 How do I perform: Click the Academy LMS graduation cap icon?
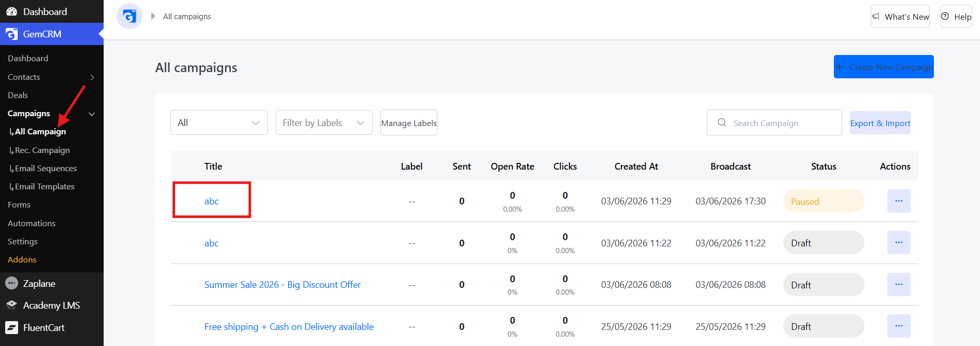click(x=11, y=306)
